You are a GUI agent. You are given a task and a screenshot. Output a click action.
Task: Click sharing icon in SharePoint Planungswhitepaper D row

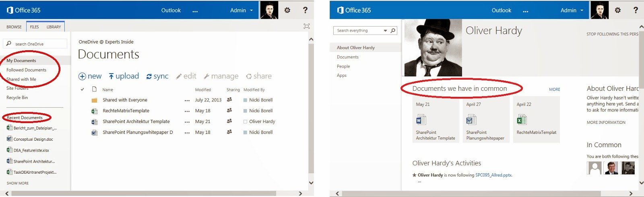pos(229,131)
